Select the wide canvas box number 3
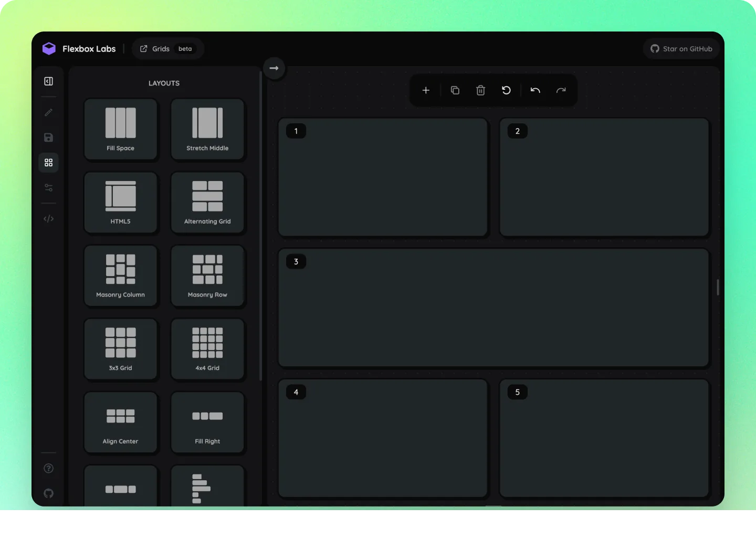Screen dimensions: 756x549 (493, 308)
